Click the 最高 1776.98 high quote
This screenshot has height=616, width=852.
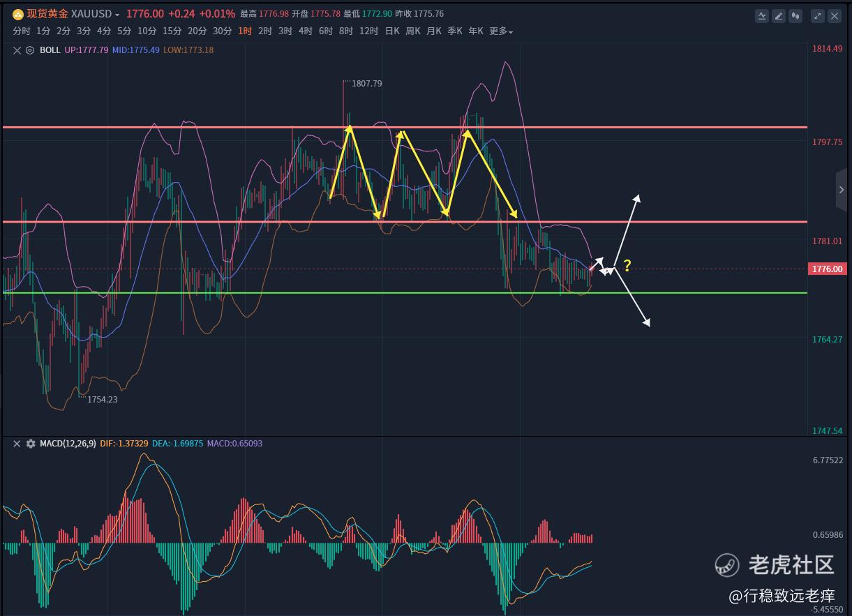[x=264, y=14]
